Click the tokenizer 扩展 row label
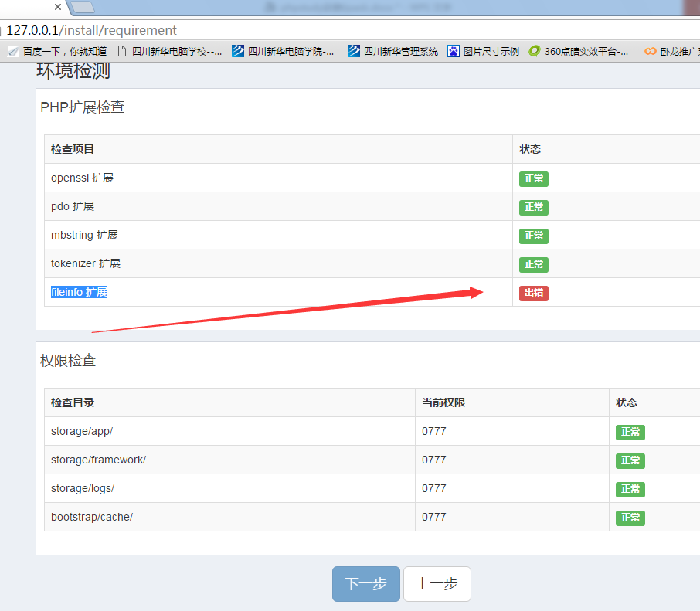700x611 pixels. tap(86, 263)
